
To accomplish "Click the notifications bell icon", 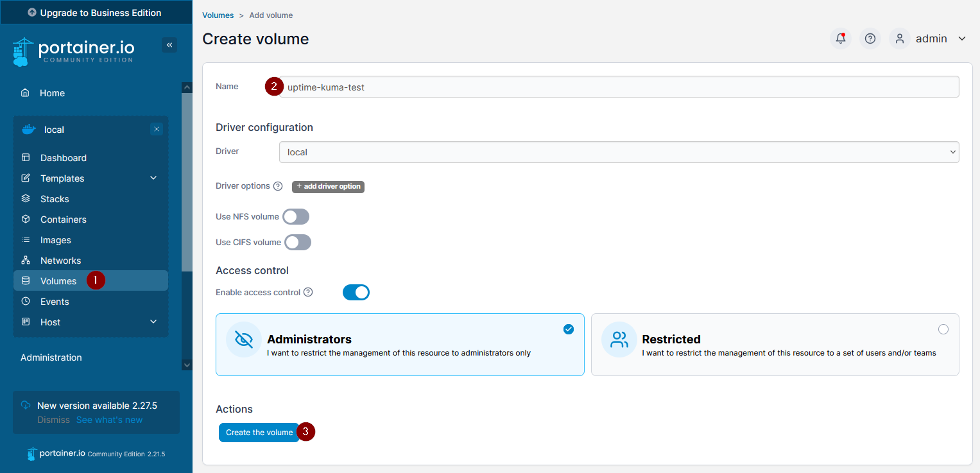I will (x=840, y=39).
